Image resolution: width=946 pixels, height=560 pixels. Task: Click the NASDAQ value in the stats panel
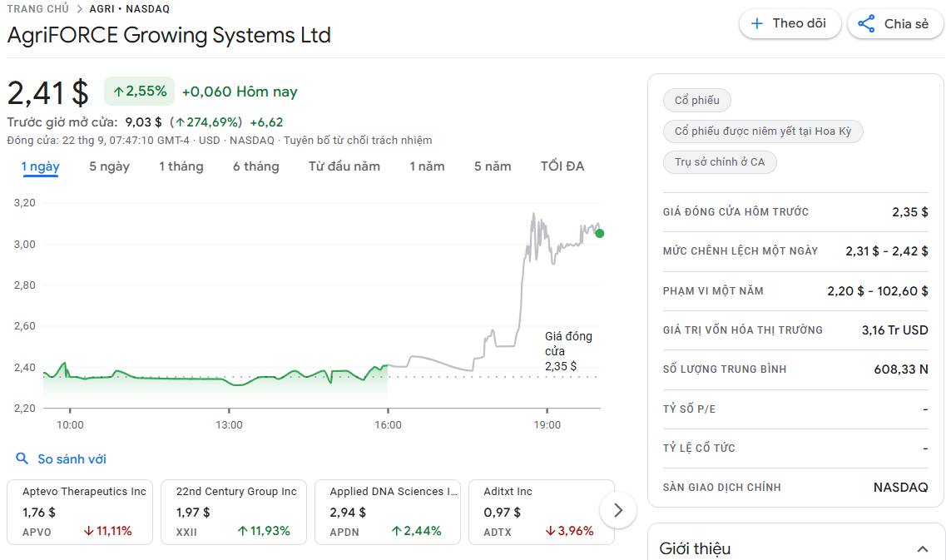(x=901, y=487)
